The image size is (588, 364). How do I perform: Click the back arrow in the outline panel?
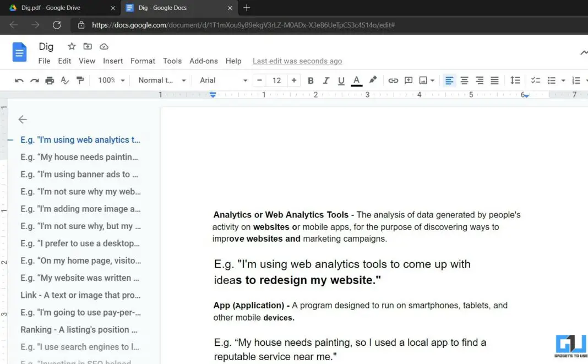[x=22, y=119]
